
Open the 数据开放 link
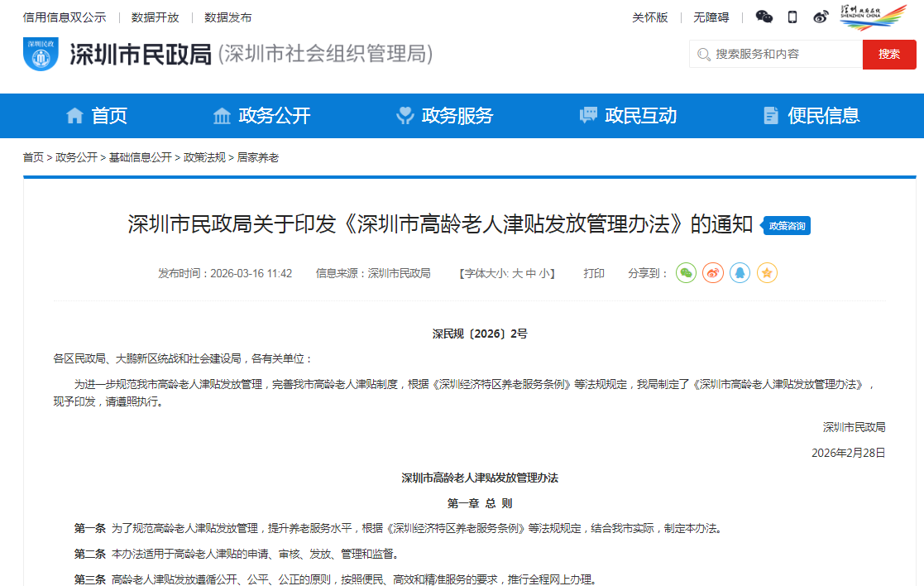155,17
